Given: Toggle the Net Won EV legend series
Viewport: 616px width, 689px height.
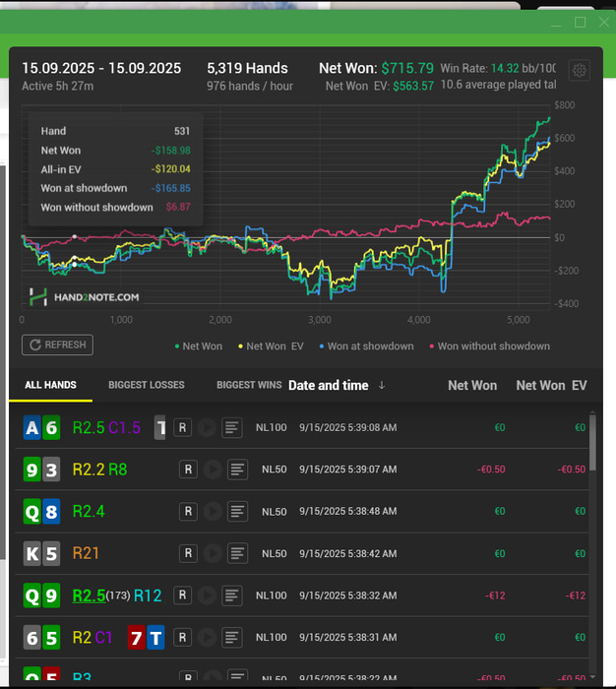Looking at the screenshot, I should [x=271, y=346].
